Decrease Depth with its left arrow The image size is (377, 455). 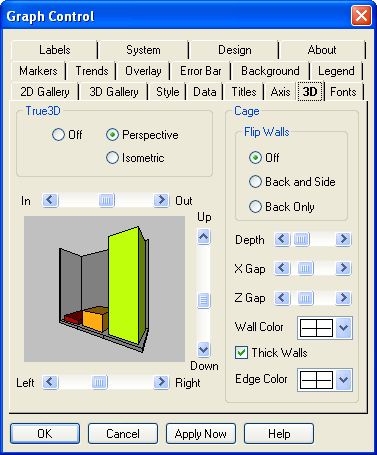click(x=282, y=239)
